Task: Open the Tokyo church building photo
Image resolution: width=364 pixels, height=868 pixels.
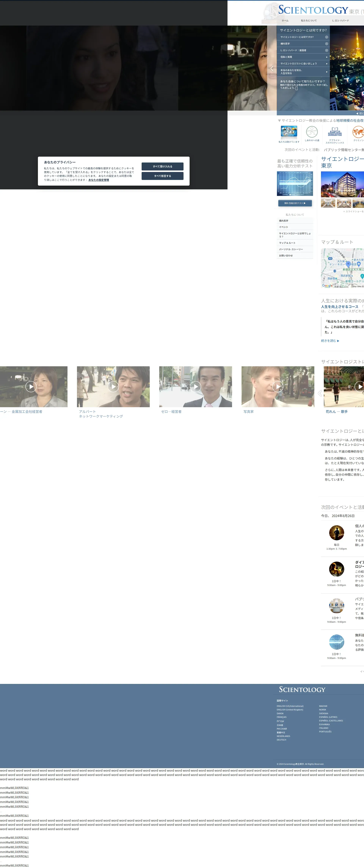Action: point(342,184)
